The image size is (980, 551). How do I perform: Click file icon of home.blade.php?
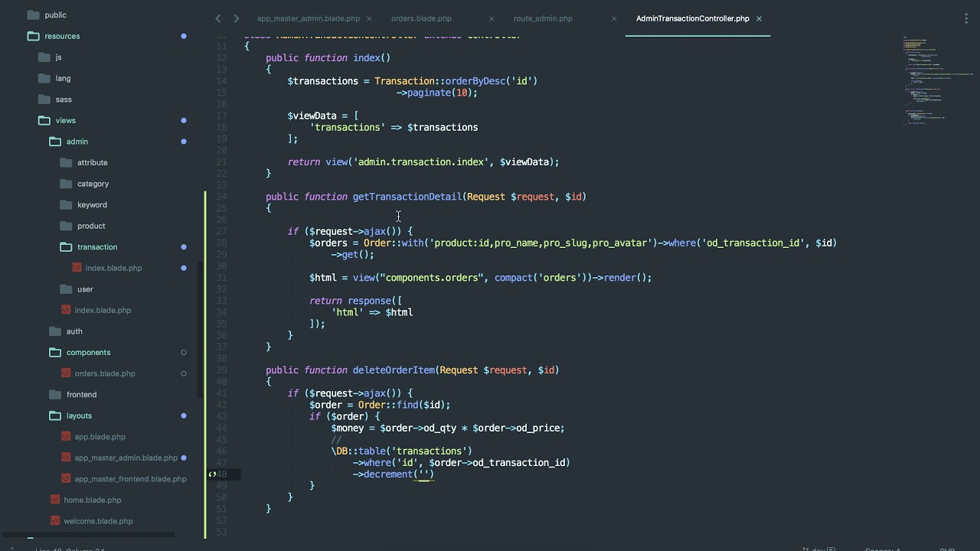pos(55,500)
